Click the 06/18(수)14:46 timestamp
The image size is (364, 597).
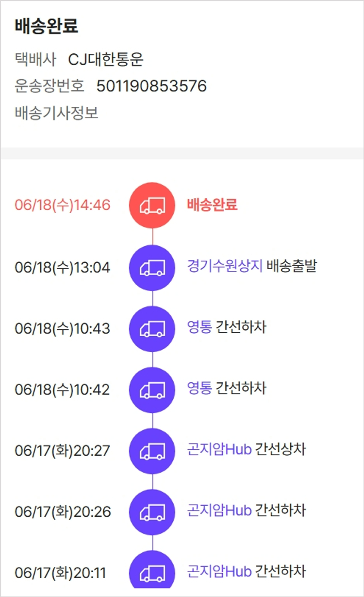coord(63,205)
